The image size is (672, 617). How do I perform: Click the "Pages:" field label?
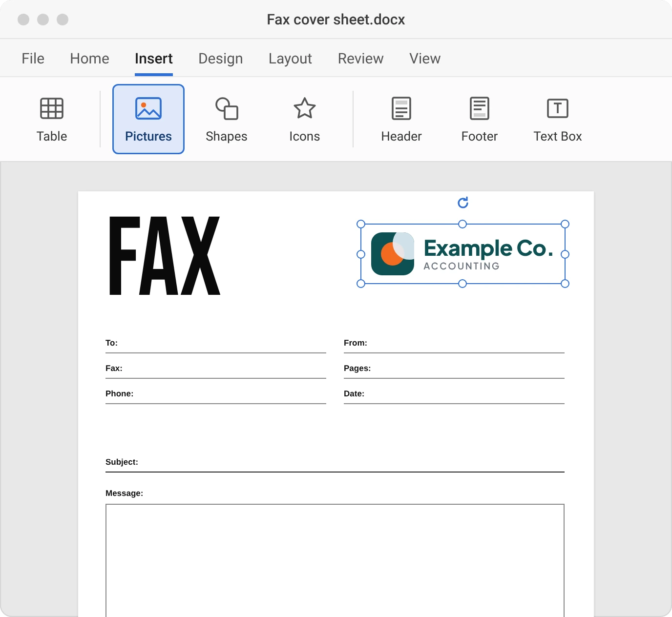pos(357,368)
